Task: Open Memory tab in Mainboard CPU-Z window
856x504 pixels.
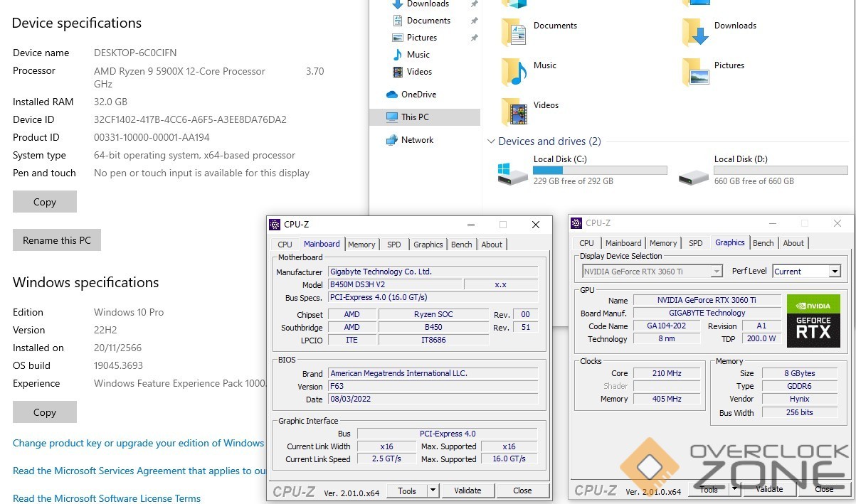Action: click(x=361, y=245)
